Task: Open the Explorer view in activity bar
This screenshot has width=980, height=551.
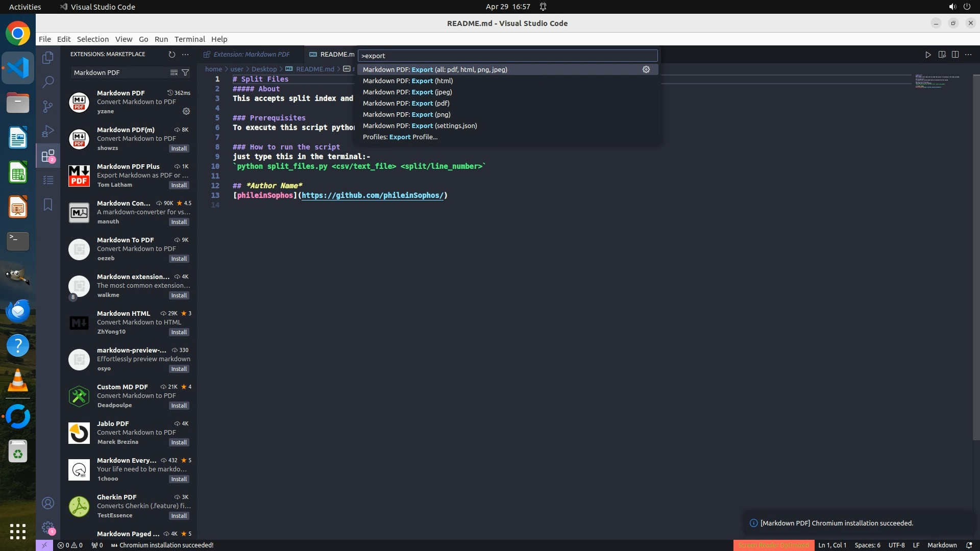Action: [48, 58]
